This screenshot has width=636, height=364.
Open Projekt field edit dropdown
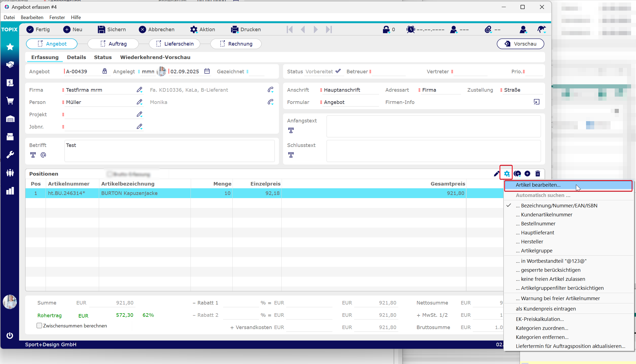(x=139, y=114)
